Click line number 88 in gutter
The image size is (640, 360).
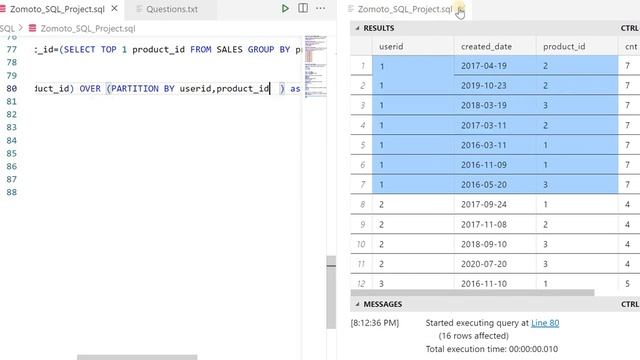pyautogui.click(x=11, y=192)
